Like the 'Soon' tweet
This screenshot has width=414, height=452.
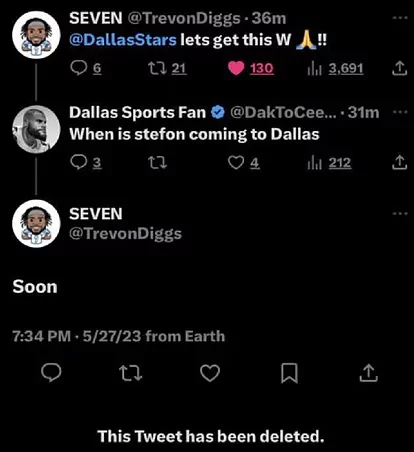pos(210,373)
